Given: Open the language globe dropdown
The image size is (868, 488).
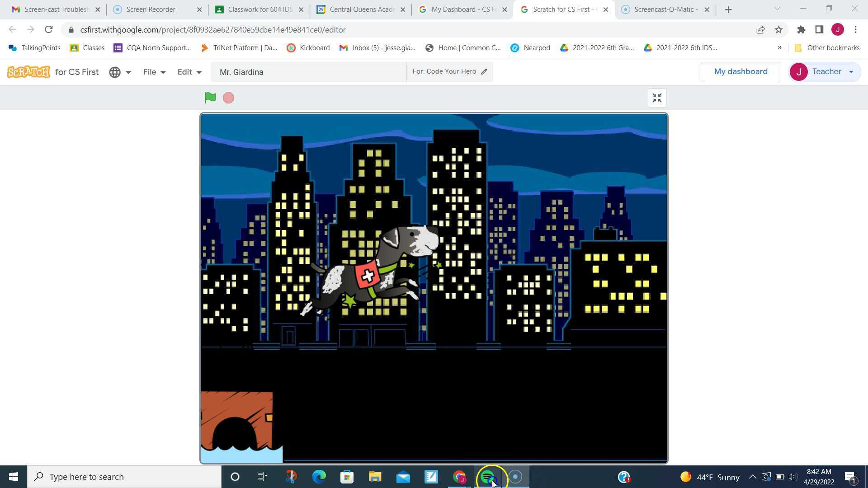Looking at the screenshot, I should (120, 72).
